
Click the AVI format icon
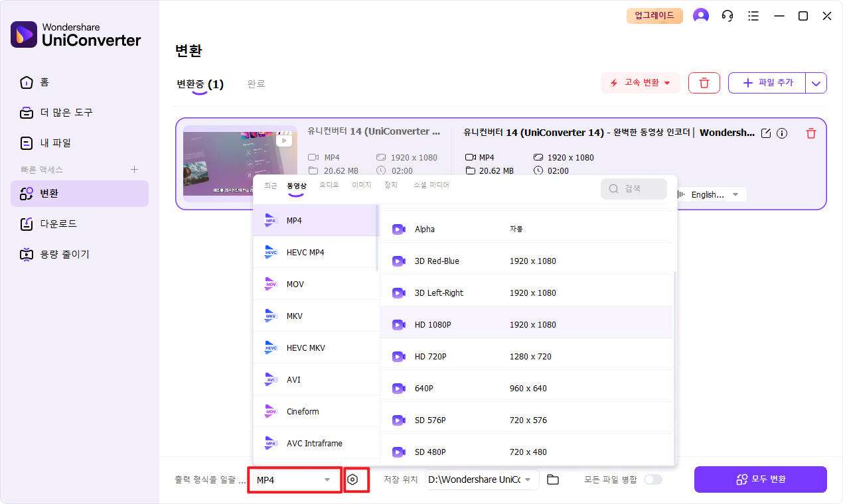coord(270,379)
